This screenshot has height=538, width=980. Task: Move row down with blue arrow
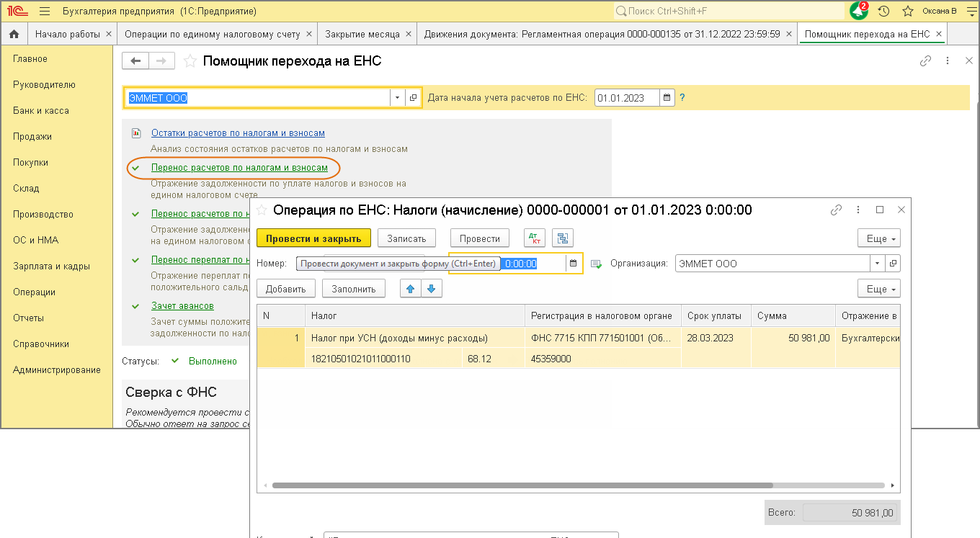tap(431, 289)
